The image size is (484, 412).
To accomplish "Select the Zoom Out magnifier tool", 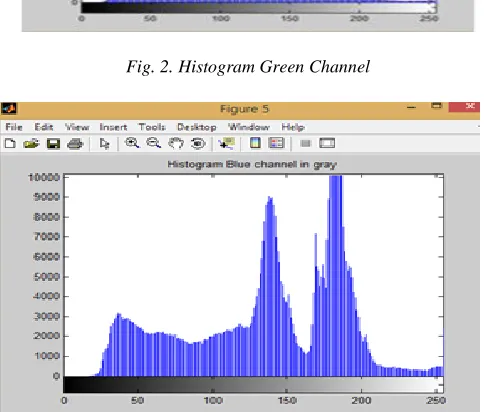I will pyautogui.click(x=154, y=143).
